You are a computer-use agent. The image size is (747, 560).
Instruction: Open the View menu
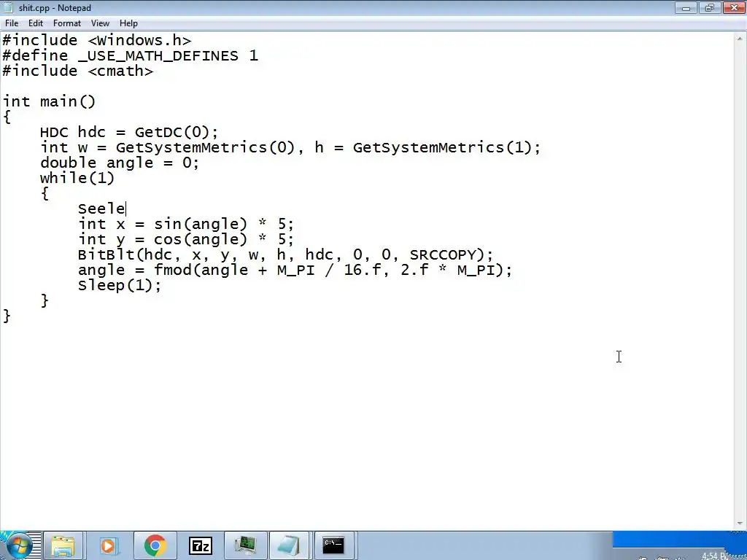click(x=100, y=23)
